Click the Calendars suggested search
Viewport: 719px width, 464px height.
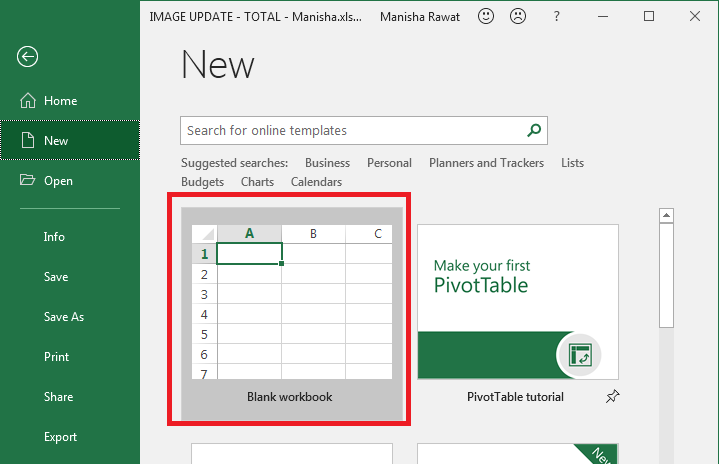[x=316, y=182]
